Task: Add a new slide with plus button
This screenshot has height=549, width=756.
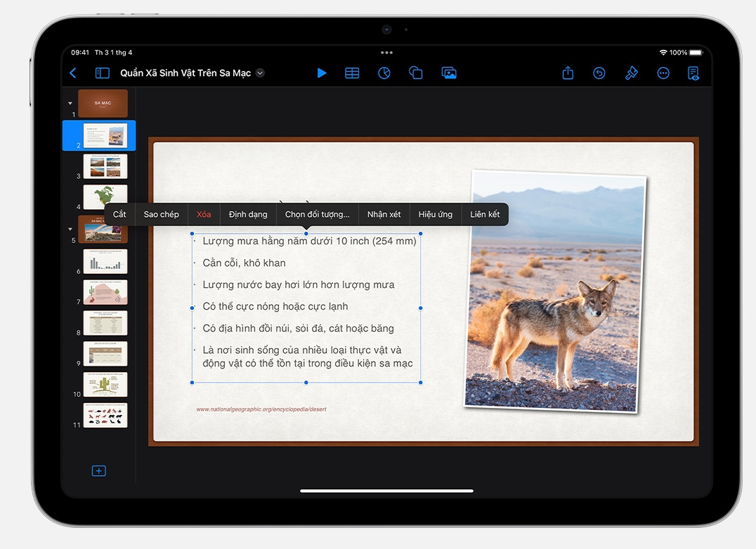Action: (98, 471)
